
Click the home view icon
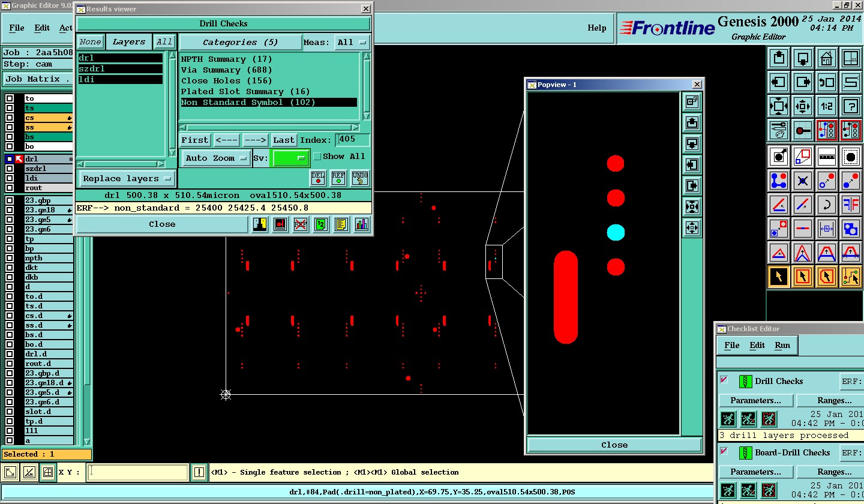827,59
